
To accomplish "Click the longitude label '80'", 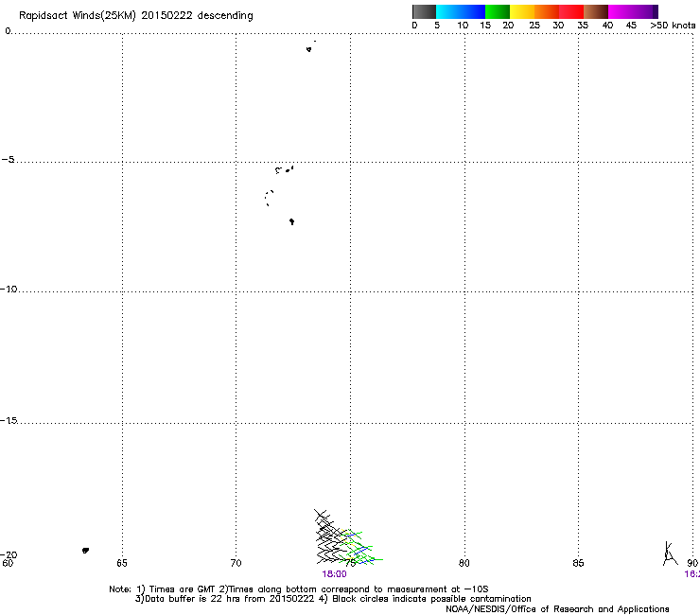I will coord(464,563).
